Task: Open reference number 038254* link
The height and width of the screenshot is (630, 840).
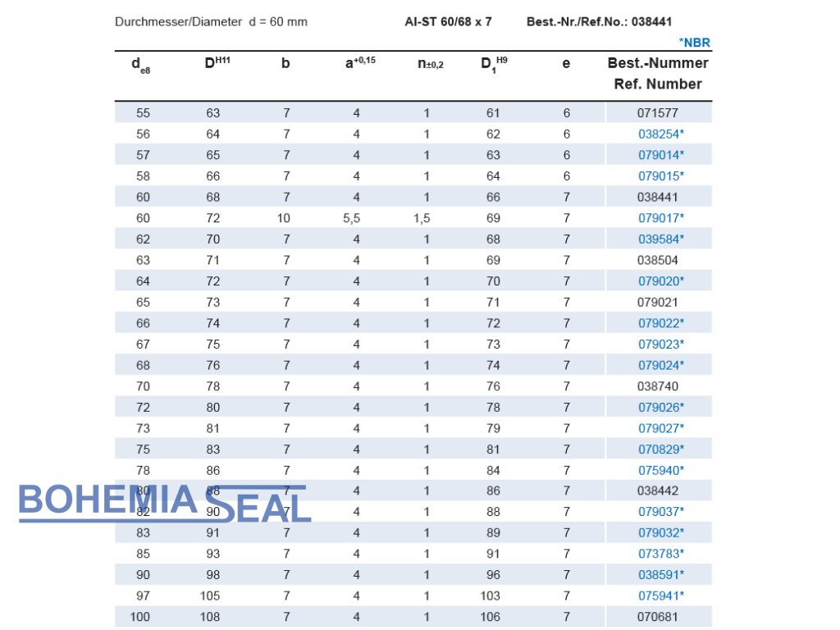Action: [x=660, y=134]
